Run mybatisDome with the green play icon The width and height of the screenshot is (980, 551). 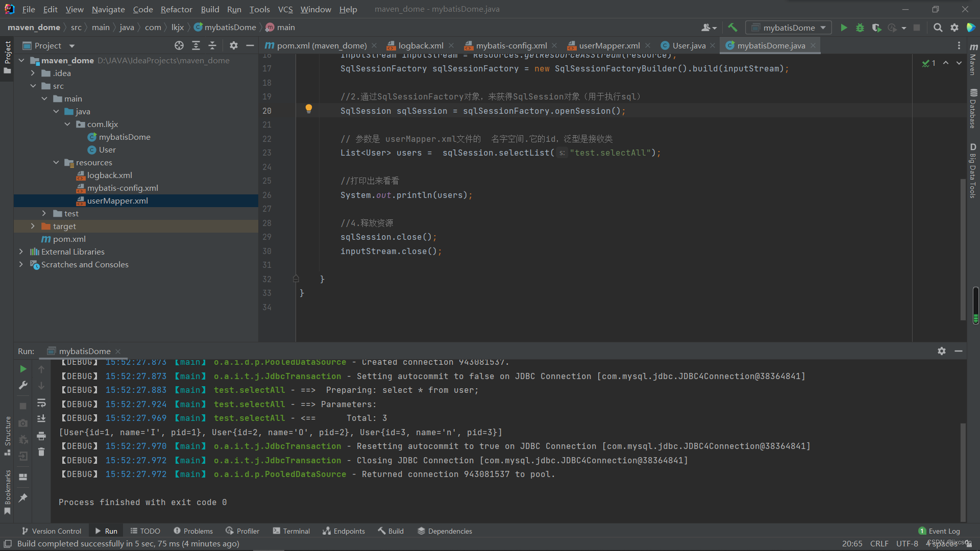click(x=844, y=28)
